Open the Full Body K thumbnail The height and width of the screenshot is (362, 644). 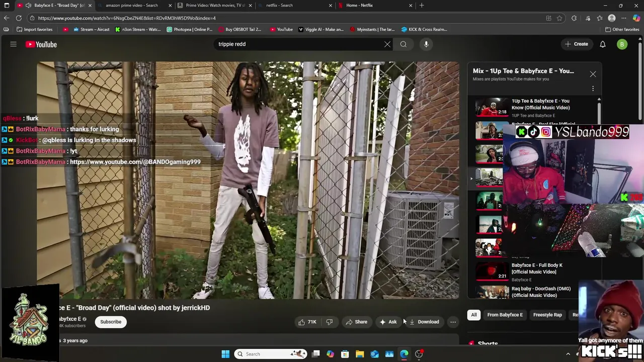[492, 271]
